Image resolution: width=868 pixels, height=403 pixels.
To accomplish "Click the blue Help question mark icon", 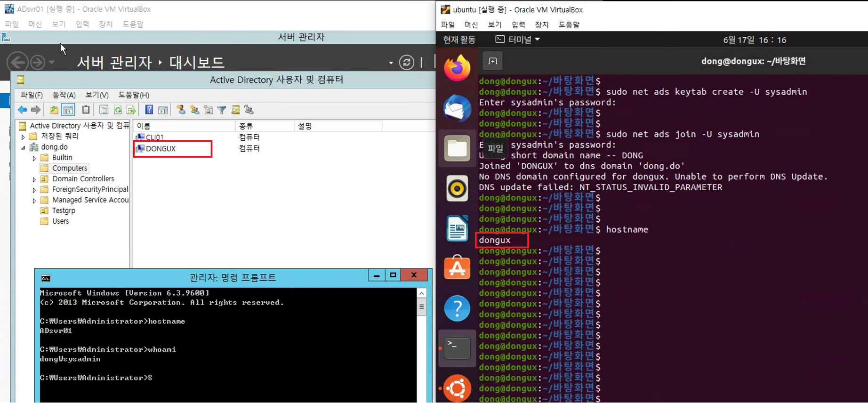I will (x=149, y=110).
